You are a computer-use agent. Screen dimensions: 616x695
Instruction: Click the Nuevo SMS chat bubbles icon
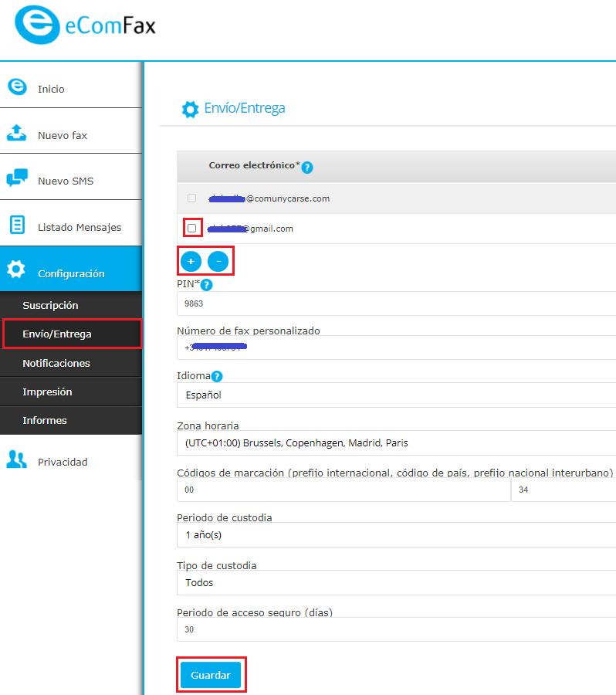pyautogui.click(x=17, y=178)
